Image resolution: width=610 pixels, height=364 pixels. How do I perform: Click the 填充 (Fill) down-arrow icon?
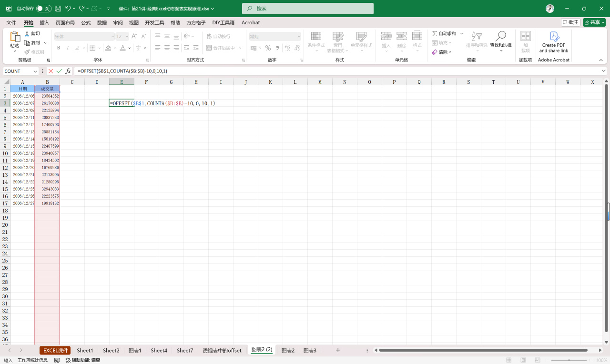(x=435, y=43)
